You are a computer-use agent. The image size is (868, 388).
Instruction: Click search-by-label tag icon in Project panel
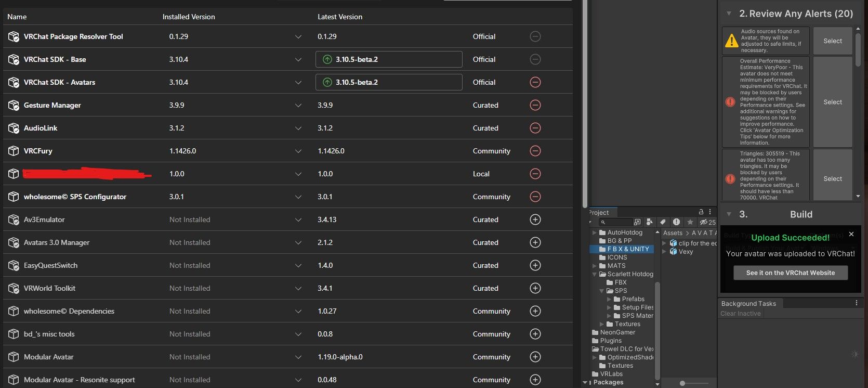[x=663, y=222]
